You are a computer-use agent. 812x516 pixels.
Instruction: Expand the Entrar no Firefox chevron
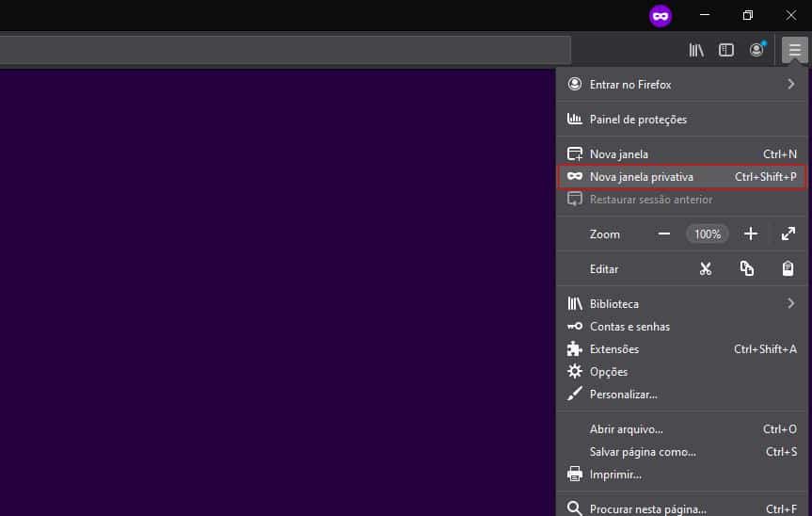790,84
